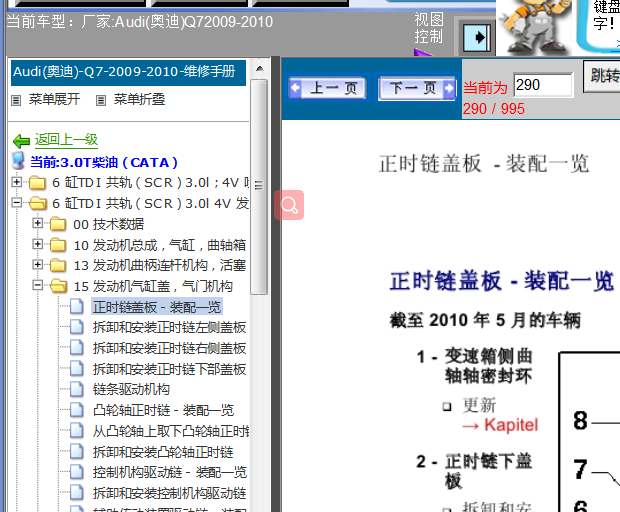Click 菜单展开 text label
Screen dimensions: 620x512
click(x=54, y=99)
